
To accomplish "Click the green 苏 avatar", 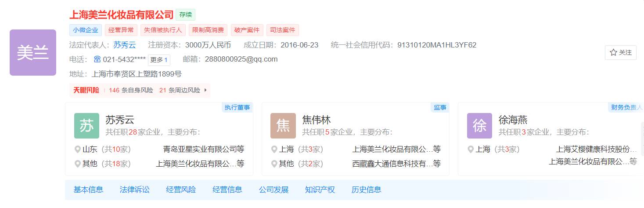I will pos(87,126).
